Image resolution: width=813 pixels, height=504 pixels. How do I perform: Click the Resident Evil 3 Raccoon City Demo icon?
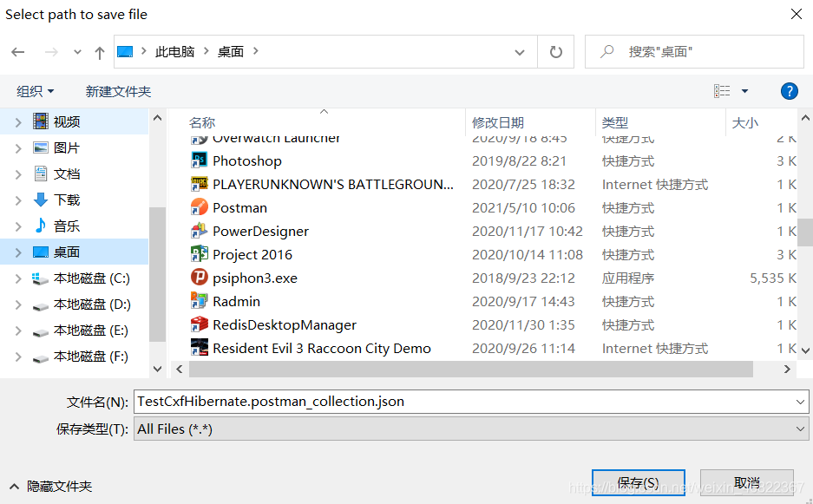(x=199, y=348)
